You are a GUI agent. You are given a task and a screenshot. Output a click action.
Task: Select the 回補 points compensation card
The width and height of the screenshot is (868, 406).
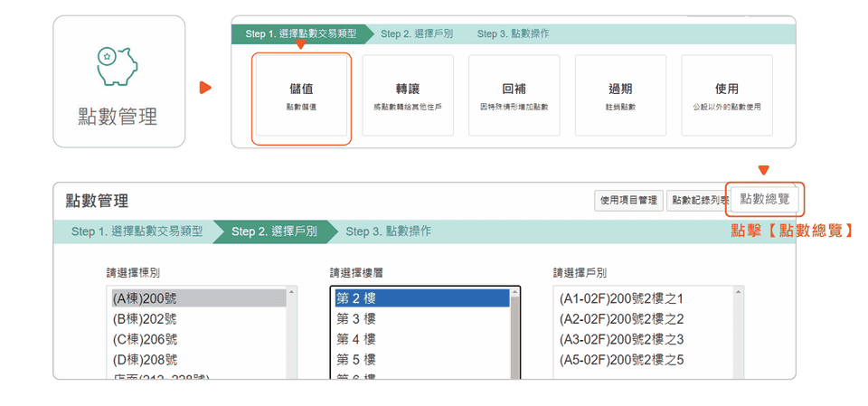coord(514,96)
